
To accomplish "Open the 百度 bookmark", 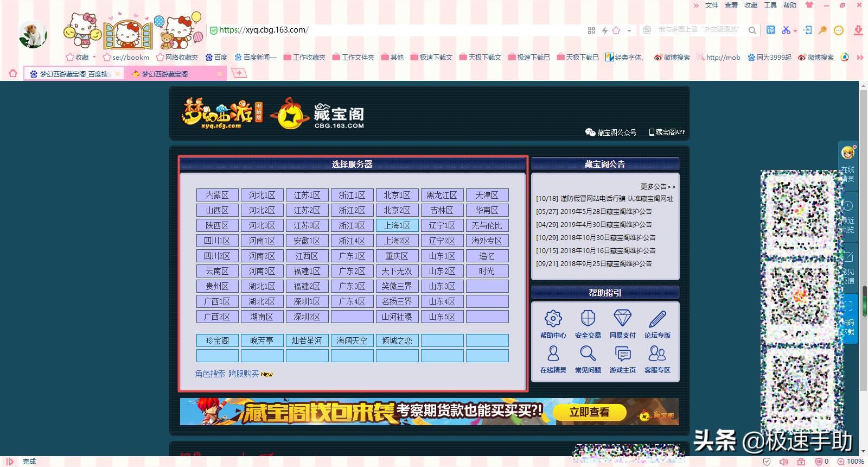I will click(x=216, y=57).
